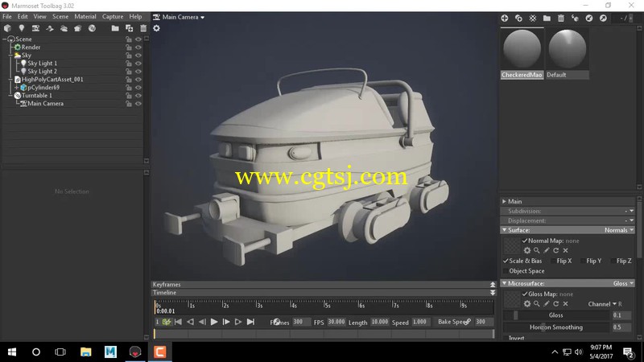Open the Capture menu
Viewport: 644px width, 362px height.
[x=113, y=16]
